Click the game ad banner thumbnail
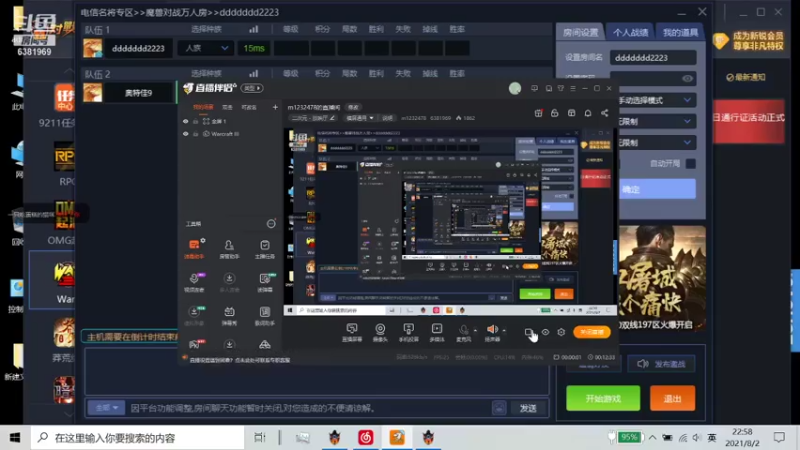Screen dimensions: 800x450 [662, 278]
